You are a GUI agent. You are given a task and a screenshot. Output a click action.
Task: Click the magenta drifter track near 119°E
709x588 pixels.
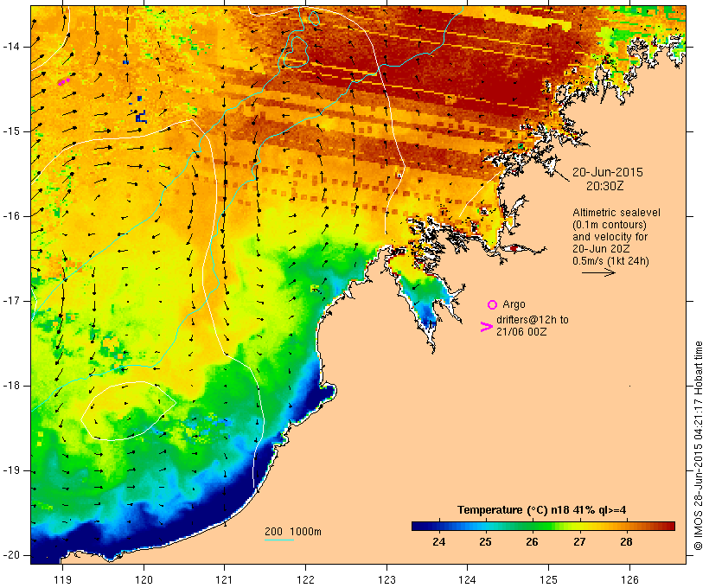pyautogui.click(x=64, y=82)
